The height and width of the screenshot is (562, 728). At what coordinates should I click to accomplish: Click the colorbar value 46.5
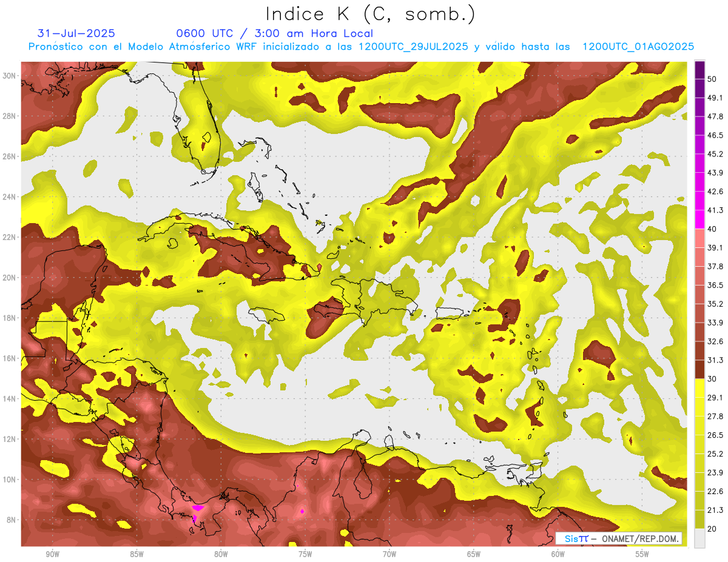click(x=715, y=135)
